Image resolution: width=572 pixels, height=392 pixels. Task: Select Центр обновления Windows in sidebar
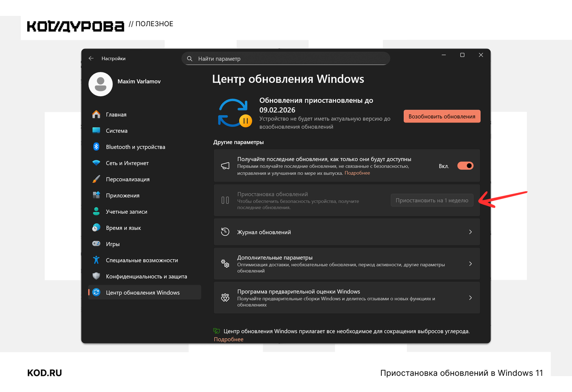click(144, 292)
